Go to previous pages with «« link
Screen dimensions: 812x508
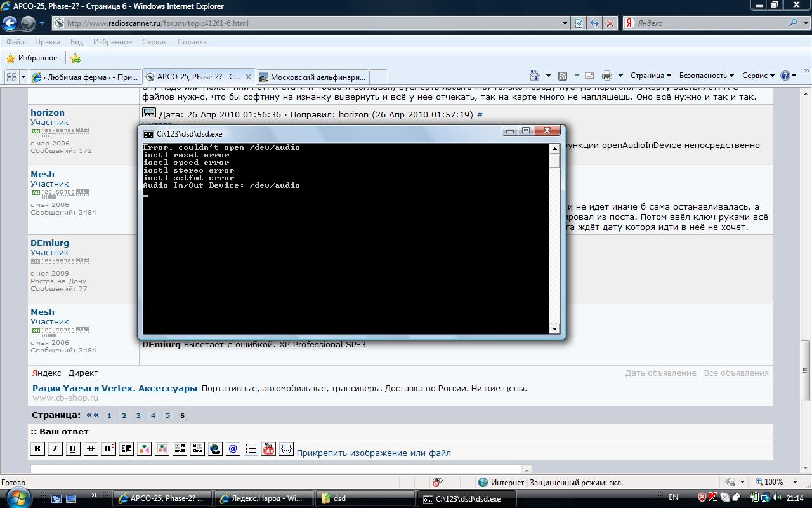(93, 415)
